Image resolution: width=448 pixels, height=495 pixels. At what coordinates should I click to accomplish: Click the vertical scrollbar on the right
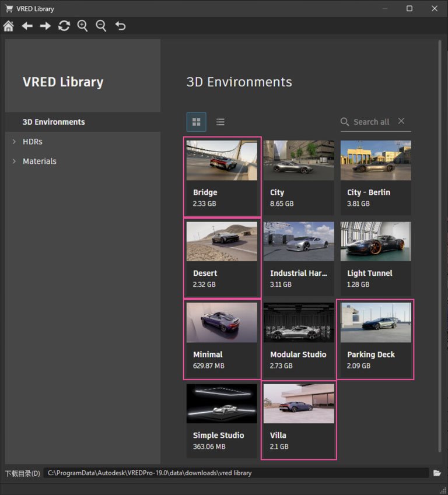439,246
